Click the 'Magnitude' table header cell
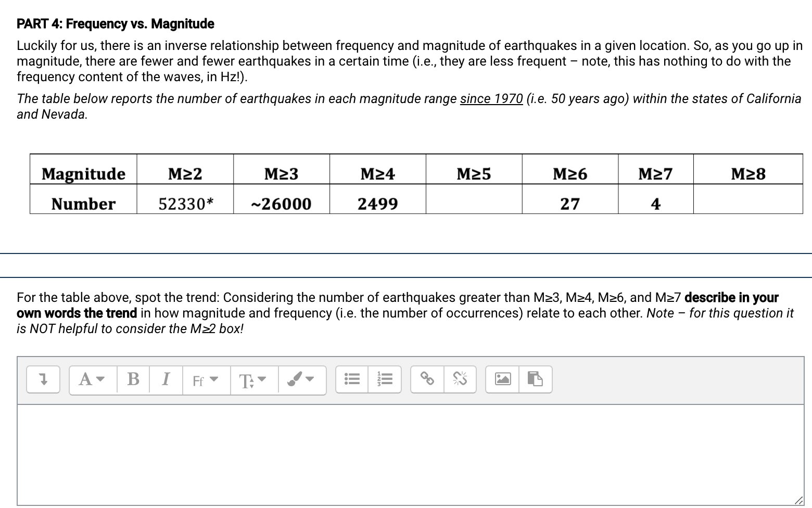The image size is (812, 508). click(x=83, y=173)
